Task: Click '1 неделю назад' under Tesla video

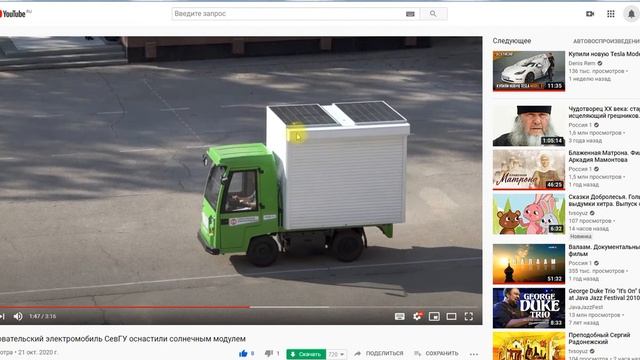Action: pyautogui.click(x=589, y=79)
